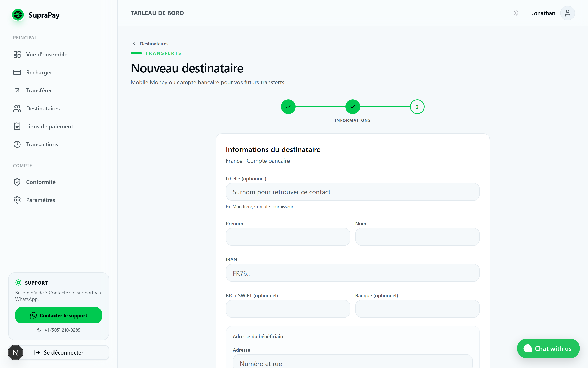Click the Vue d'ensemble grid icon
Screen dimensions: 588x368
(17, 54)
